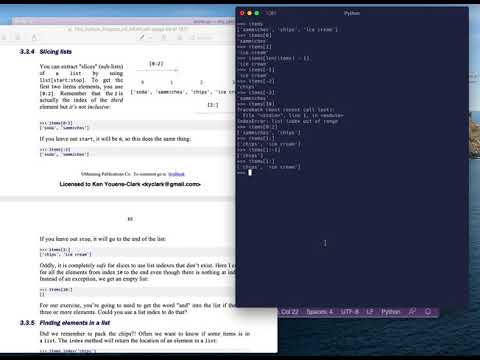
Task: Click the rotate icon in Preview toolbar
Action: click(164, 37)
